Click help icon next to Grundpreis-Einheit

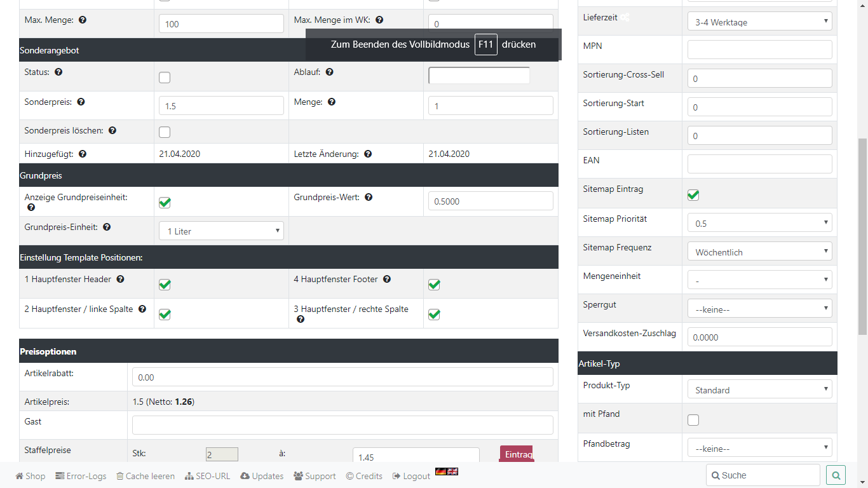pyautogui.click(x=107, y=227)
